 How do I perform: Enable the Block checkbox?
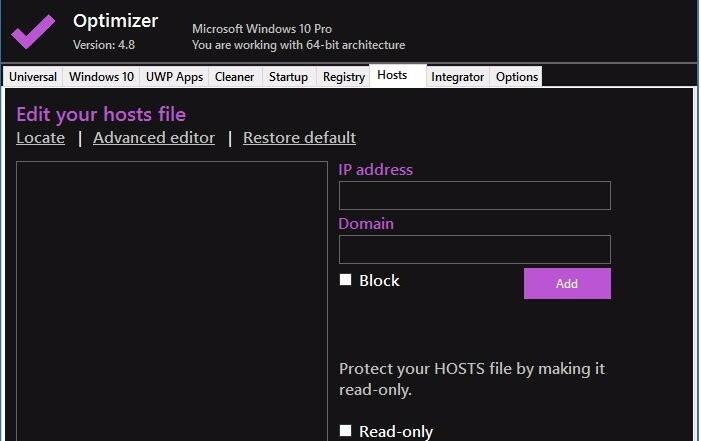(x=345, y=280)
